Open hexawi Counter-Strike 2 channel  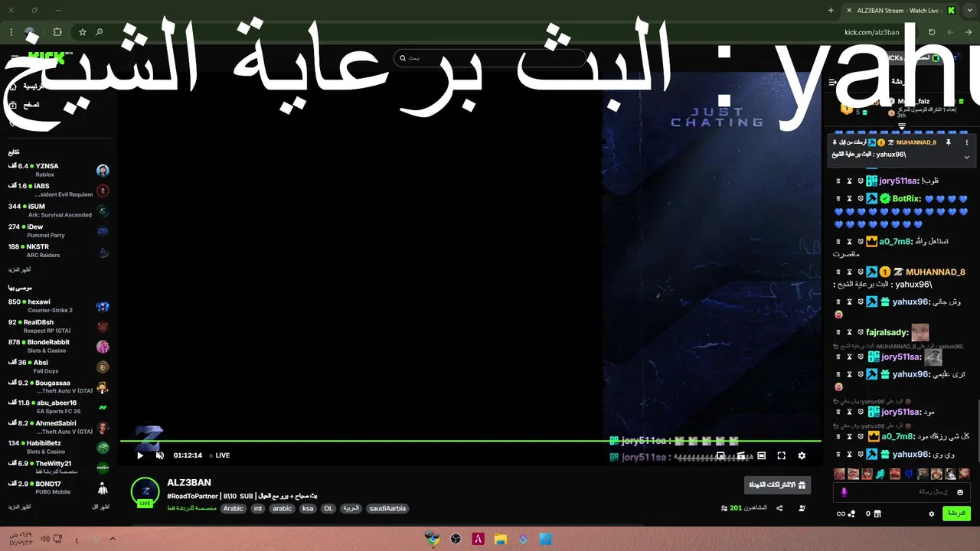point(58,305)
